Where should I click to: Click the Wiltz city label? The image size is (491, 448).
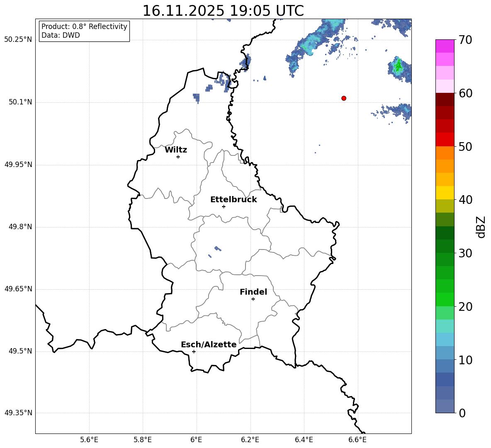click(x=176, y=150)
